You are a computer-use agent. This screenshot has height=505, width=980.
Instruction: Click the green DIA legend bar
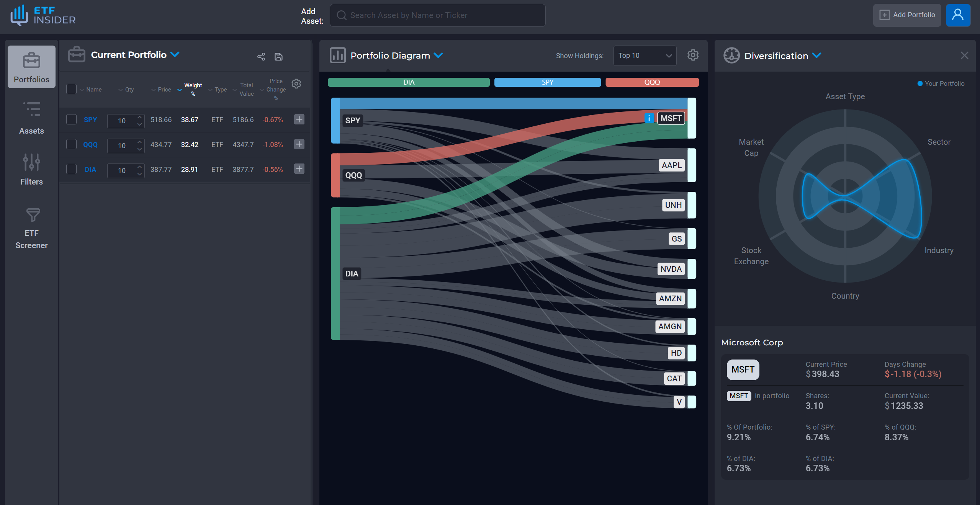[x=409, y=82]
